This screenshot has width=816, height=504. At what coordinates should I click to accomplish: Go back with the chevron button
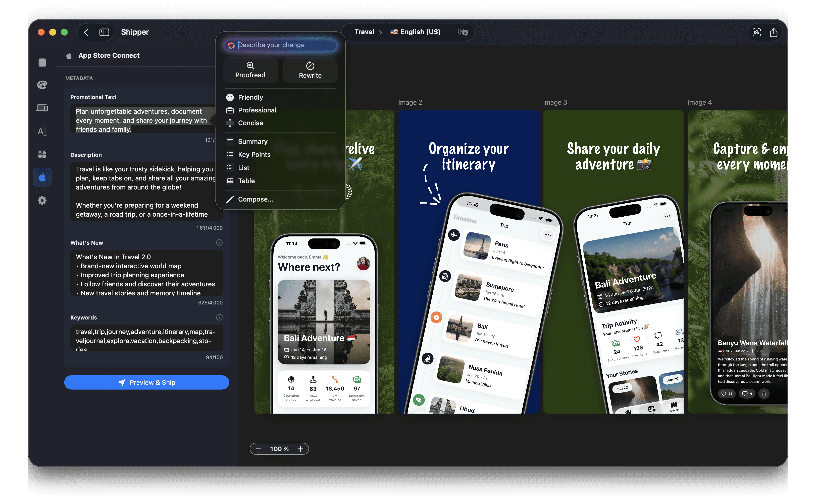86,32
